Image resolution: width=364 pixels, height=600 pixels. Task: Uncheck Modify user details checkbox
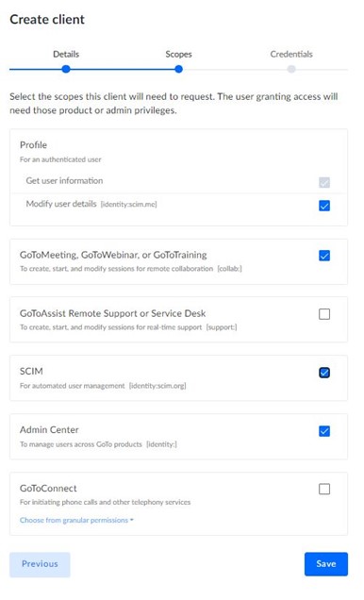tap(324, 206)
